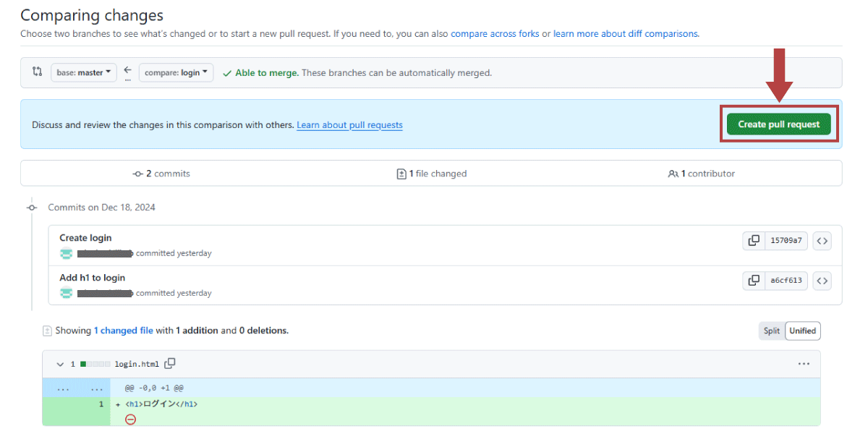Switch diff view to Split
Viewport: 868px width, 434px height.
[772, 331]
